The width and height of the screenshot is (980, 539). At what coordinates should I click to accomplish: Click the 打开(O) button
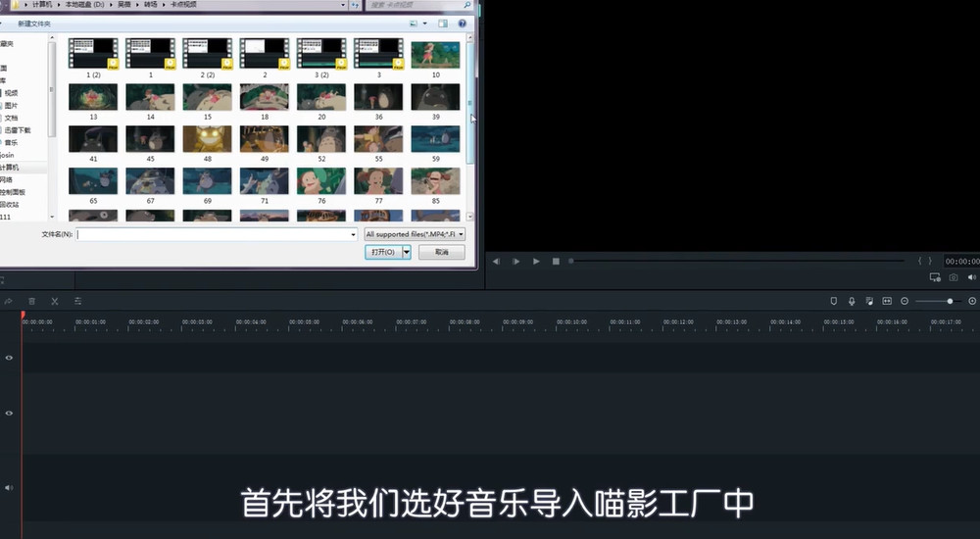(383, 251)
